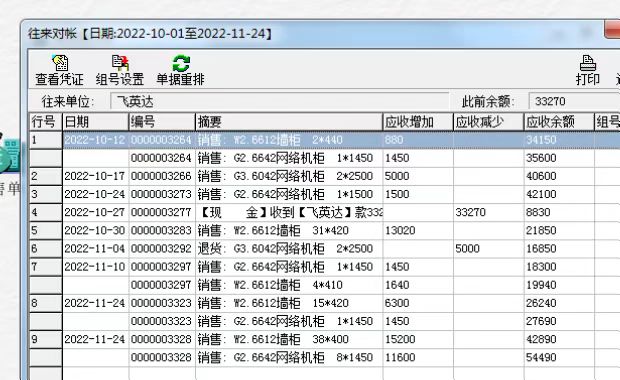Select row number 8 header cell
The width and height of the screenshot is (620, 380).
(46, 303)
